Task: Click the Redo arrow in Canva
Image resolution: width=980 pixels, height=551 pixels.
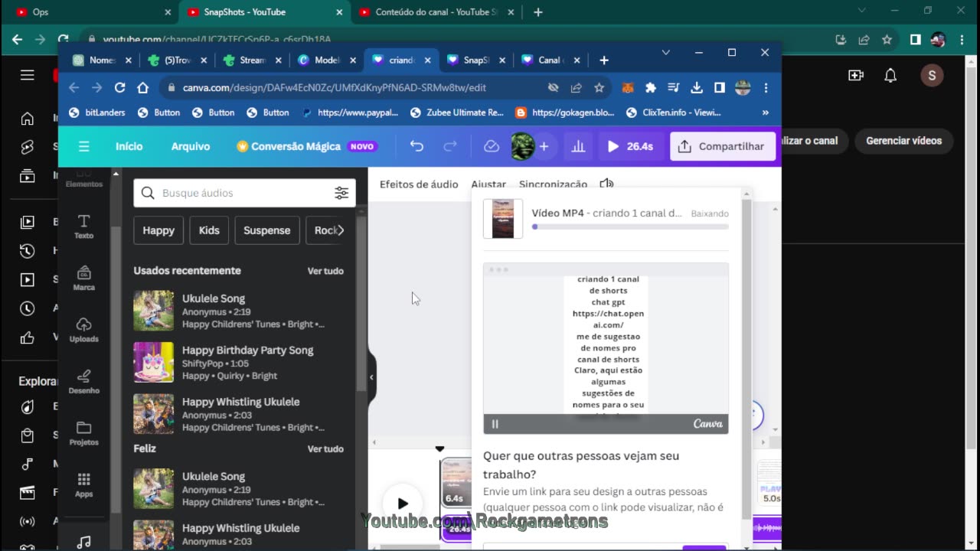Action: click(450, 146)
